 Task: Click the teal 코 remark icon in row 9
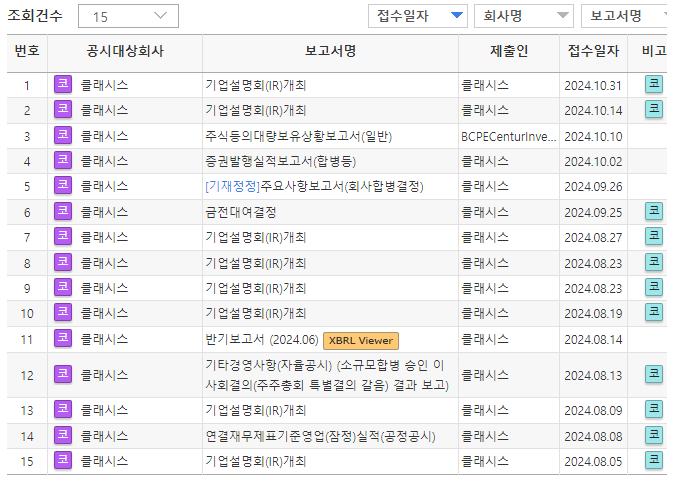pos(654,287)
